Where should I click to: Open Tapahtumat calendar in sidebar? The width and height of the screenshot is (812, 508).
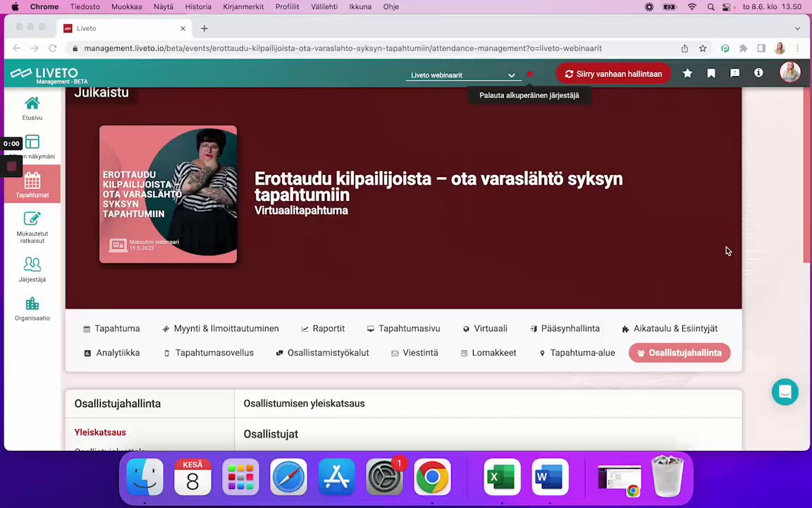point(32,185)
